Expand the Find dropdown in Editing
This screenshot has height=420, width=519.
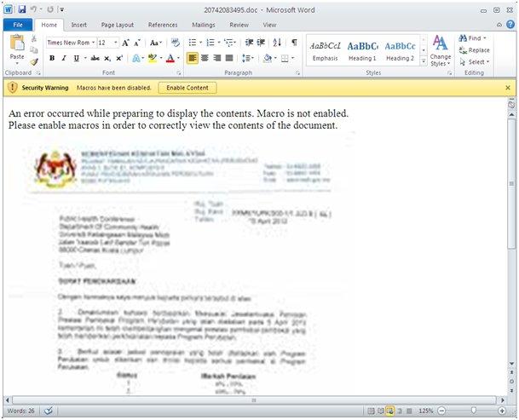coord(485,38)
